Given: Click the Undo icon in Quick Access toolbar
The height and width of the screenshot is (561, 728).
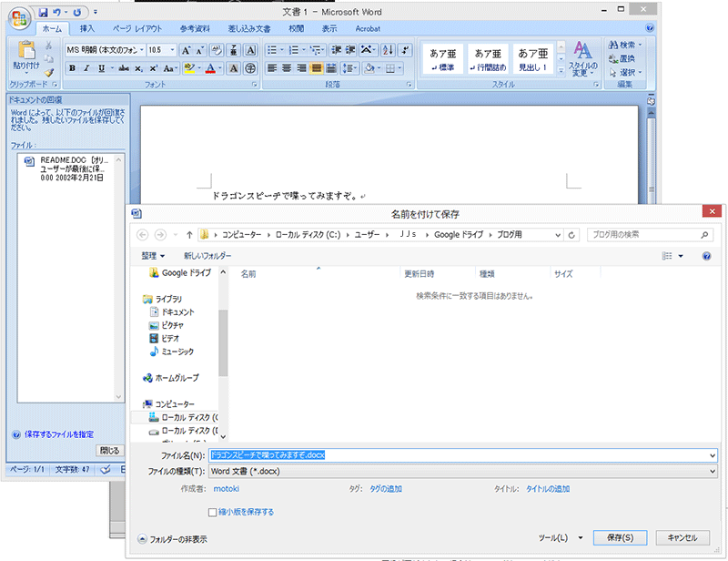Looking at the screenshot, I should pyautogui.click(x=56, y=13).
